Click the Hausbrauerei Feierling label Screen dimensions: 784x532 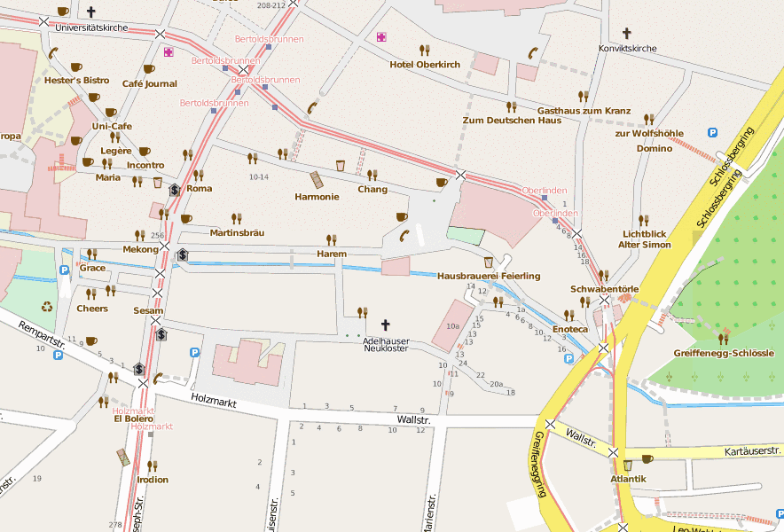[489, 276]
